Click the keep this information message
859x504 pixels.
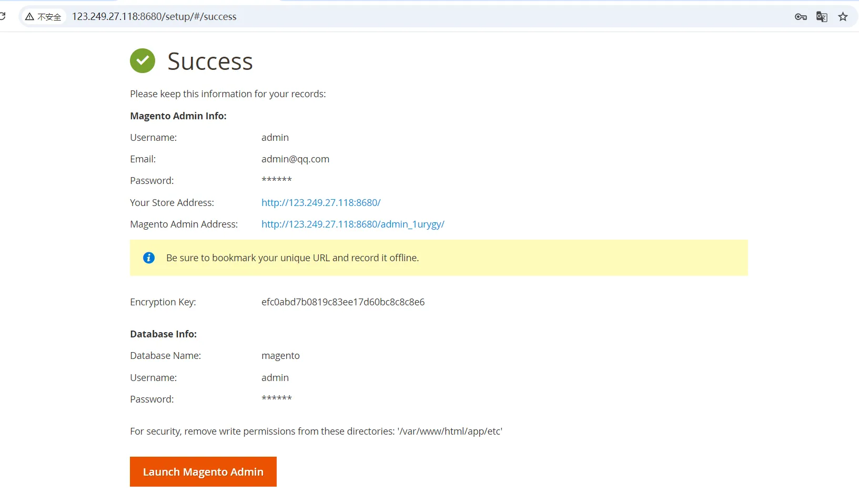click(x=228, y=94)
